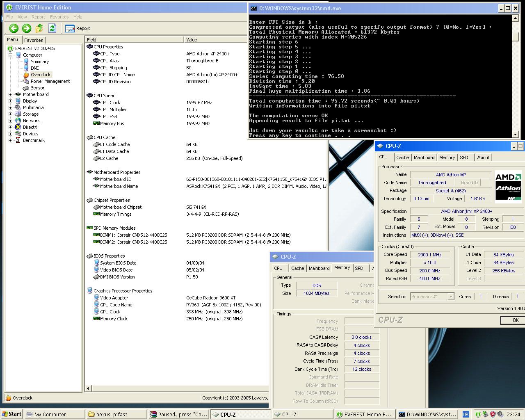This screenshot has height=420, width=525.
Task: Click the HR language indicator in tray
Action: [466, 415]
